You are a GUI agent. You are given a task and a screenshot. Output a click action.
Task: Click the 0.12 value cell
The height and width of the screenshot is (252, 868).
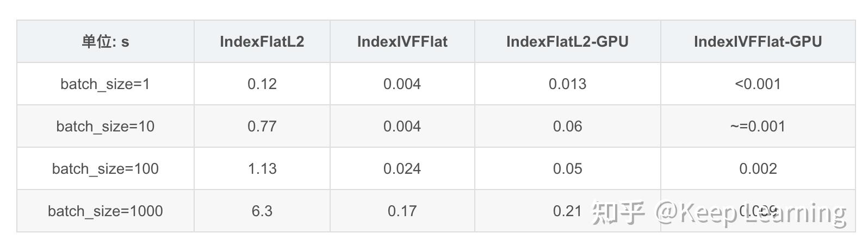coord(262,84)
